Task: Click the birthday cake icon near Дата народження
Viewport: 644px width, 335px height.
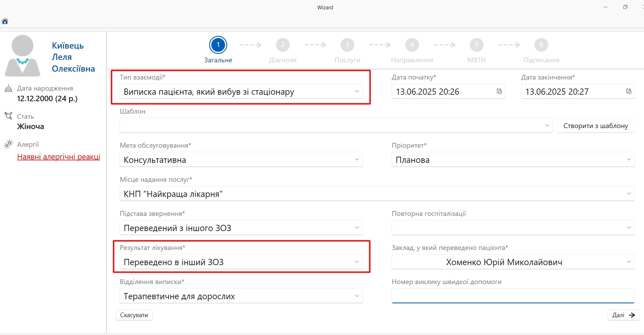Action: (8, 88)
